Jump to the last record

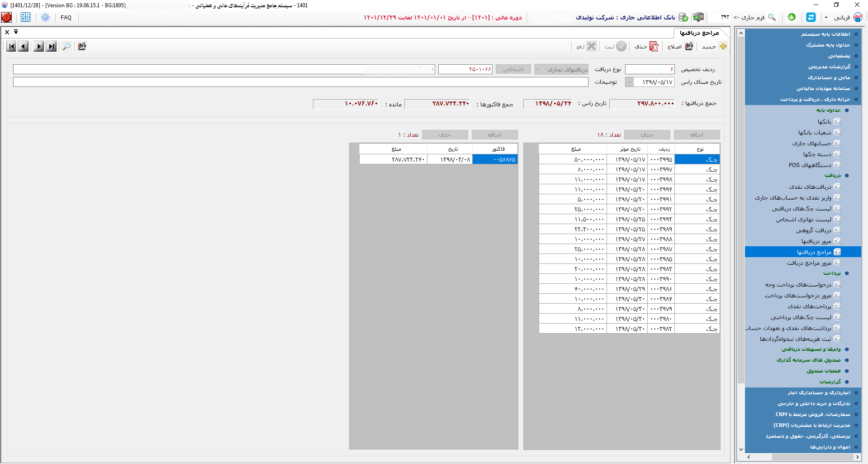tap(52, 46)
